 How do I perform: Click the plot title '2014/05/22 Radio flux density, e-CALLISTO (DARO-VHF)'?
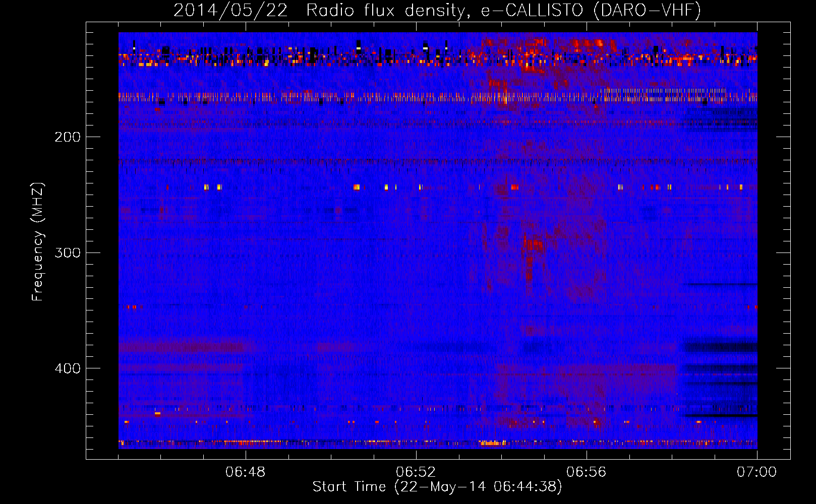(437, 11)
